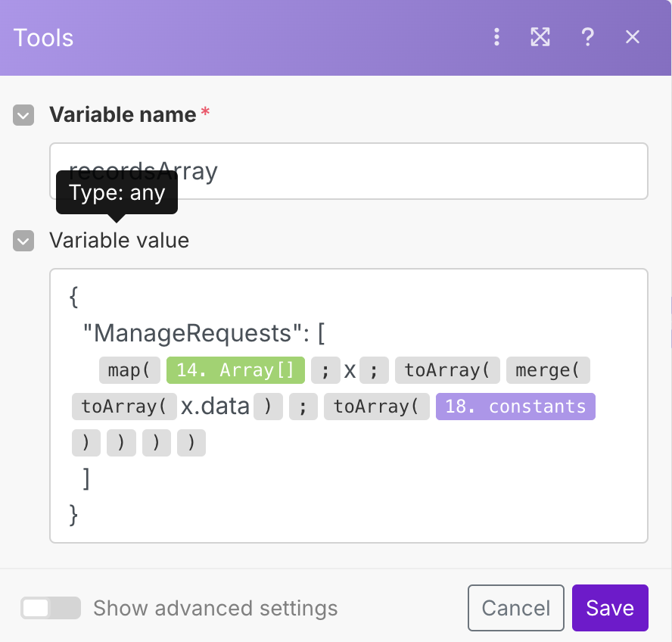Select the purple 18. constants pill
The image size is (672, 642).
[515, 407]
